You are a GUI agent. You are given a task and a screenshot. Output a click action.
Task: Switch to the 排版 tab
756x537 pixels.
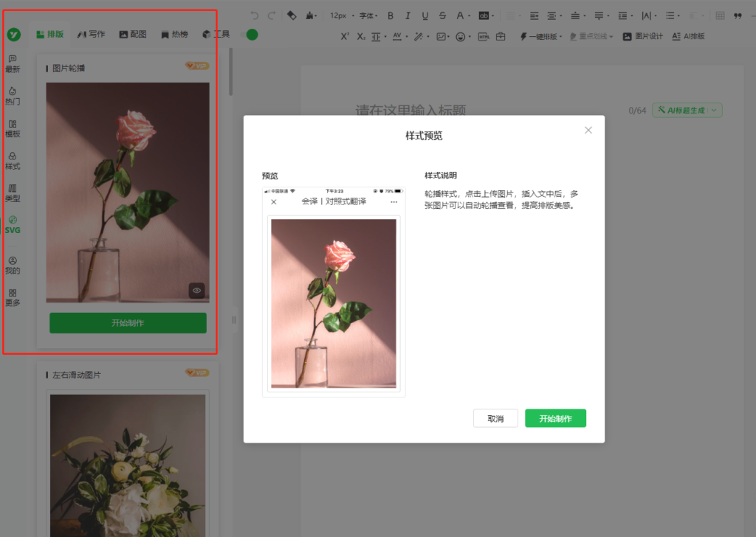click(x=50, y=34)
